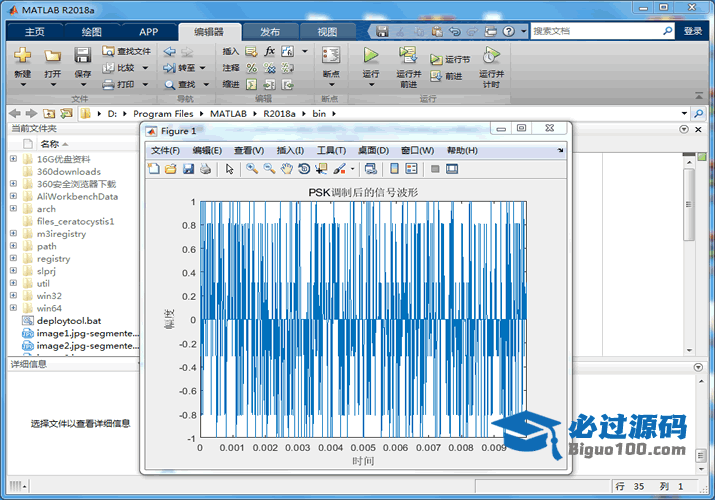This screenshot has height=500, width=715.
Task: Open Figure 1 工具(T) menu
Action: [x=332, y=150]
